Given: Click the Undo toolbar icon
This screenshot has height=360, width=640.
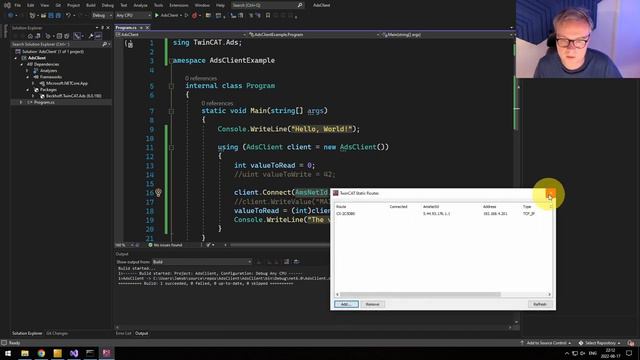Looking at the screenshot, I should coord(68,16).
